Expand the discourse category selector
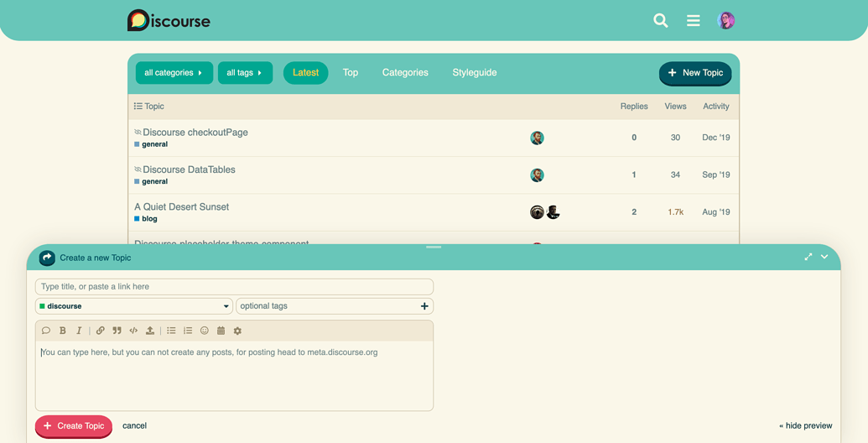The image size is (868, 443). tap(134, 306)
